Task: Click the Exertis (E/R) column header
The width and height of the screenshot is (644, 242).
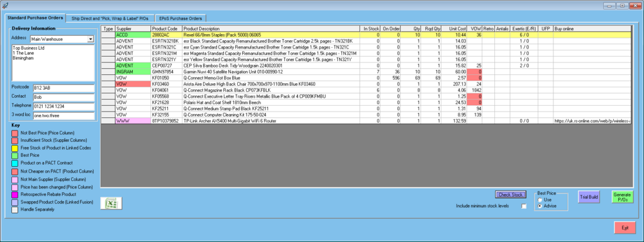Action: pos(524,29)
